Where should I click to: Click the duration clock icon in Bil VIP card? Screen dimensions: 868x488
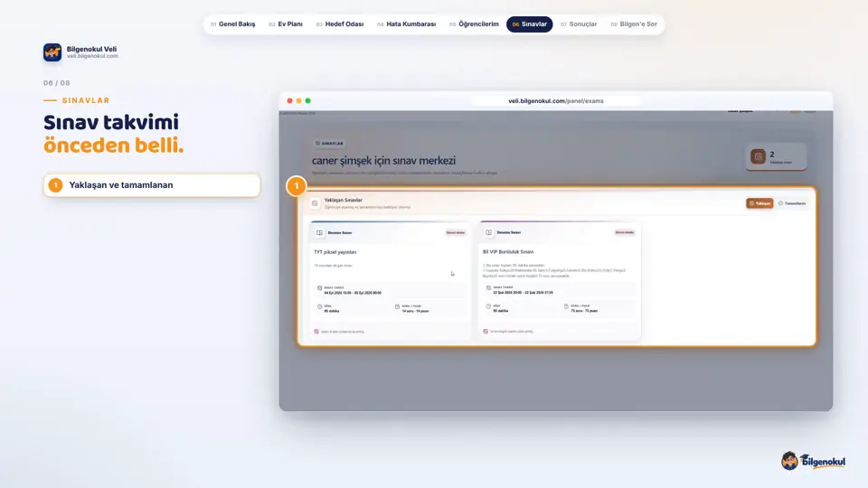[x=488, y=306]
